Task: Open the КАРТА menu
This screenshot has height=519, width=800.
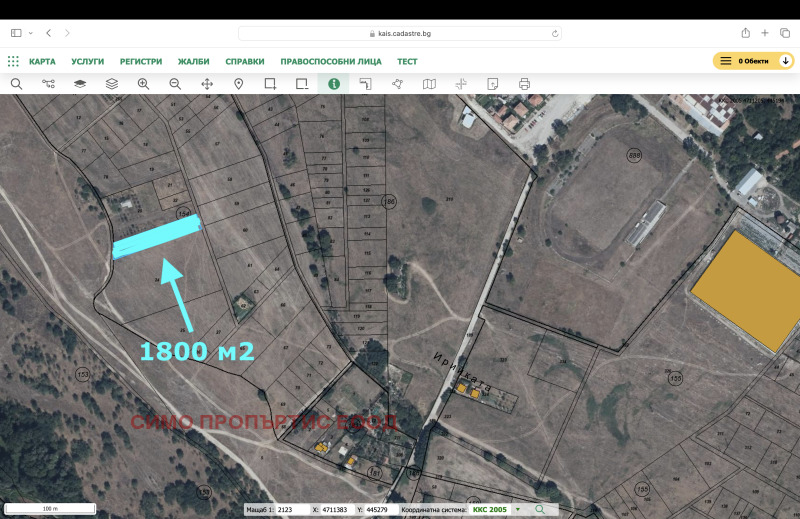Action: (42, 61)
